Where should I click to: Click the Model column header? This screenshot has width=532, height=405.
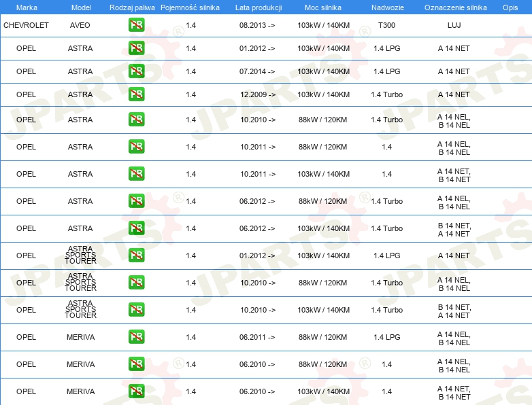81,7
